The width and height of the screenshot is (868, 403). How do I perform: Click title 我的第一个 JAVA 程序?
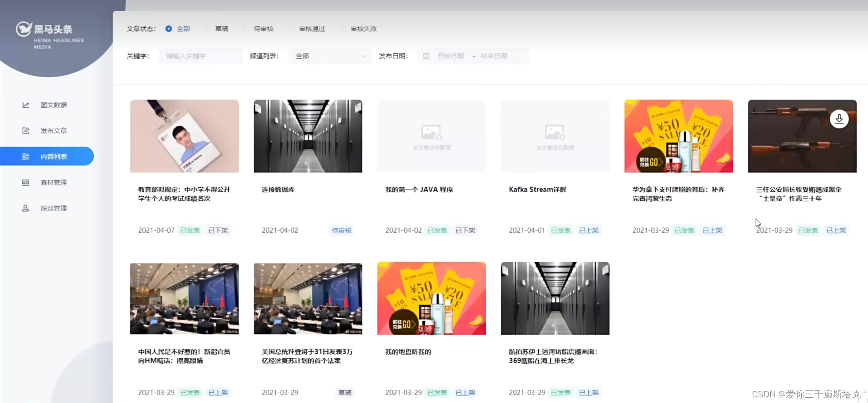[419, 190]
